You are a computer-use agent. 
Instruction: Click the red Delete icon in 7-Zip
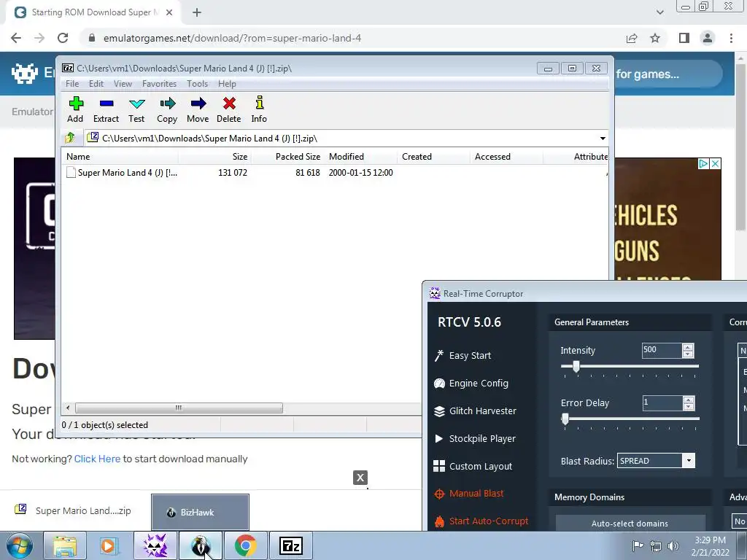[x=228, y=109]
